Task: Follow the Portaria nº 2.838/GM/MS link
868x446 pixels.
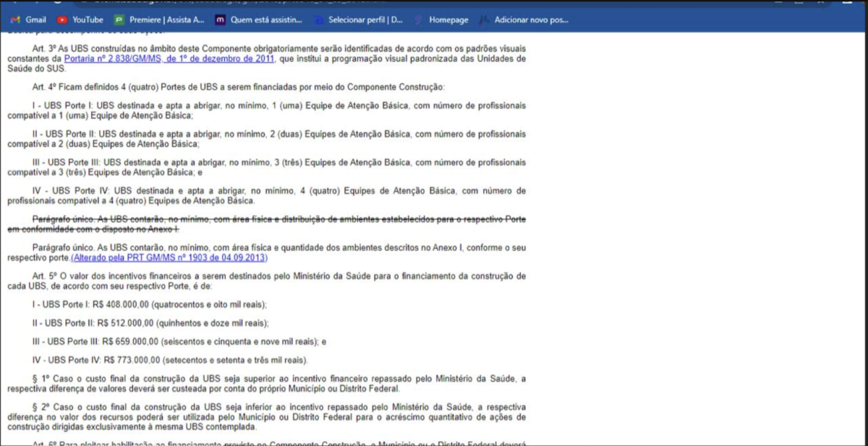Action: coord(169,59)
